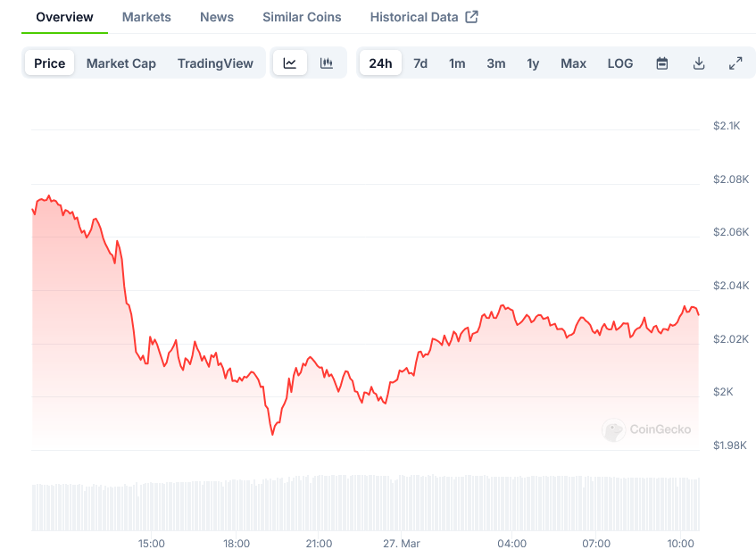Switch the chart to Market Cap
The width and height of the screenshot is (756, 558).
[x=121, y=63]
